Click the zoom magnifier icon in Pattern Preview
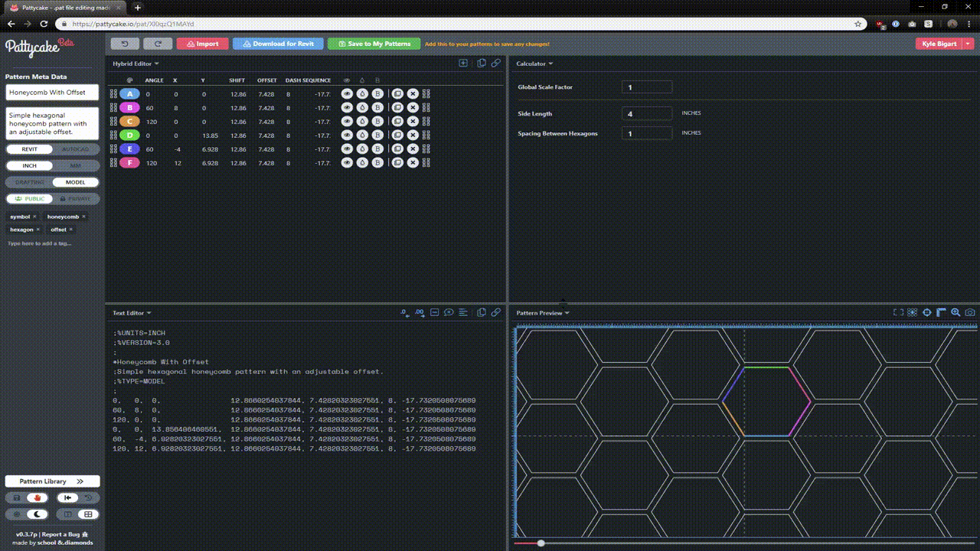 955,312
